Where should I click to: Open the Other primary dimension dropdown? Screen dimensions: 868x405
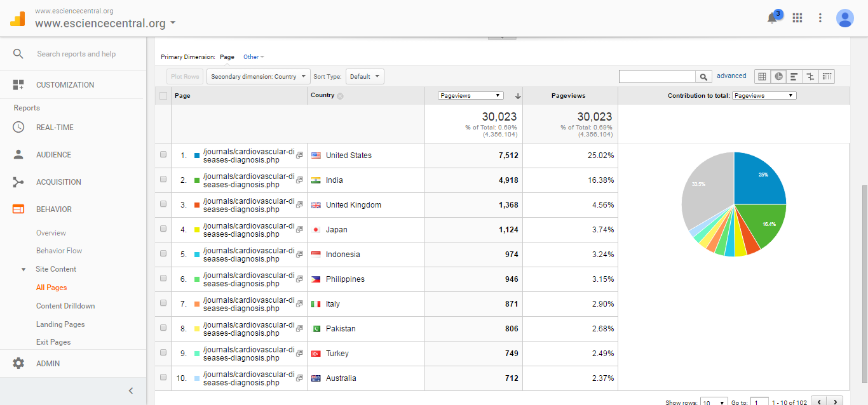point(254,57)
